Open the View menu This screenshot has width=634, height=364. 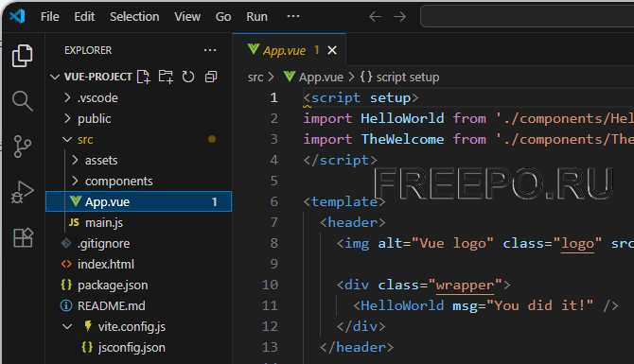pos(187,17)
